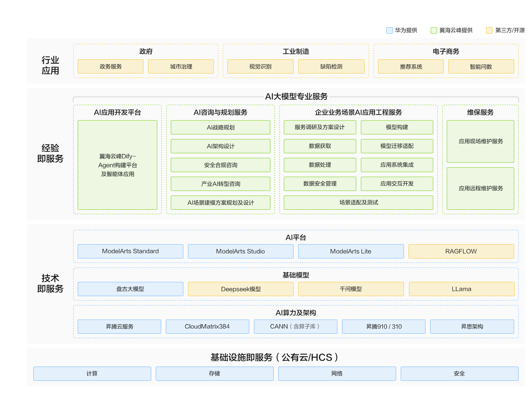Select the 昇腾910 / 310 box
532x413 pixels.
coord(384,327)
